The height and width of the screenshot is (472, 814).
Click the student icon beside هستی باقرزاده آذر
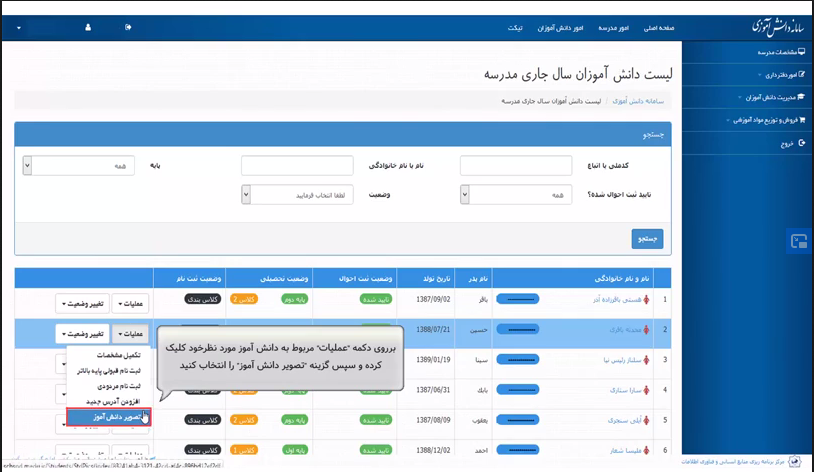click(x=646, y=300)
